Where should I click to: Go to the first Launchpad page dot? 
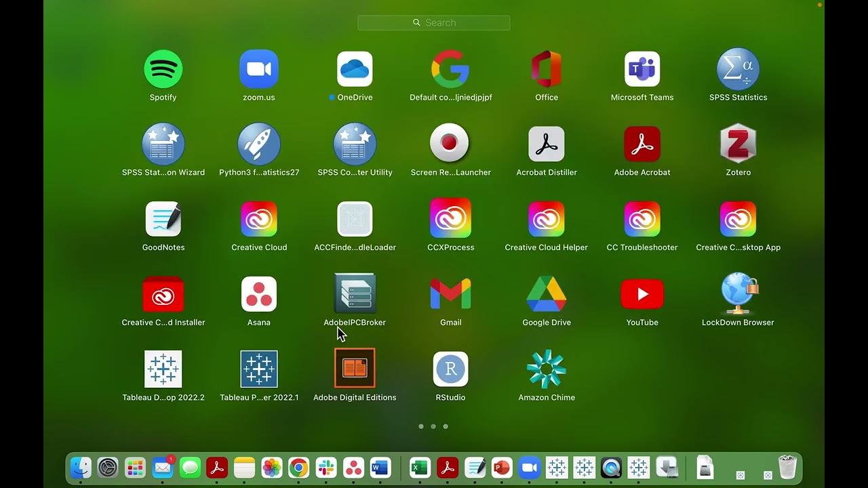(x=421, y=426)
